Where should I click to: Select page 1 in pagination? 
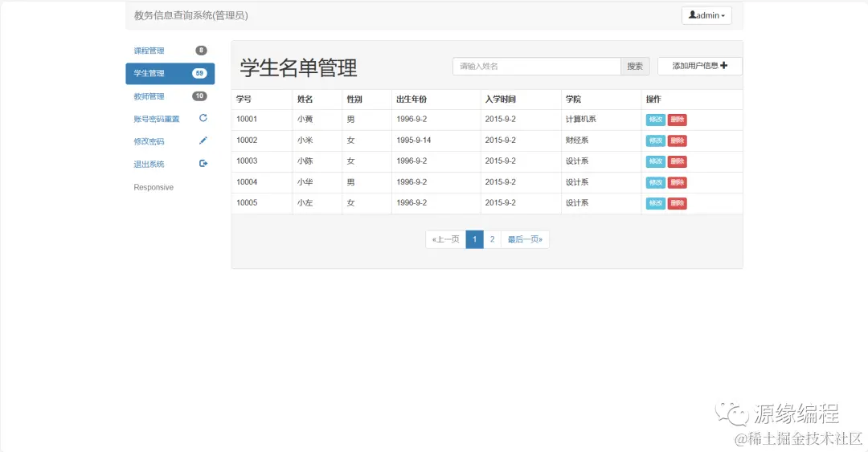474,239
